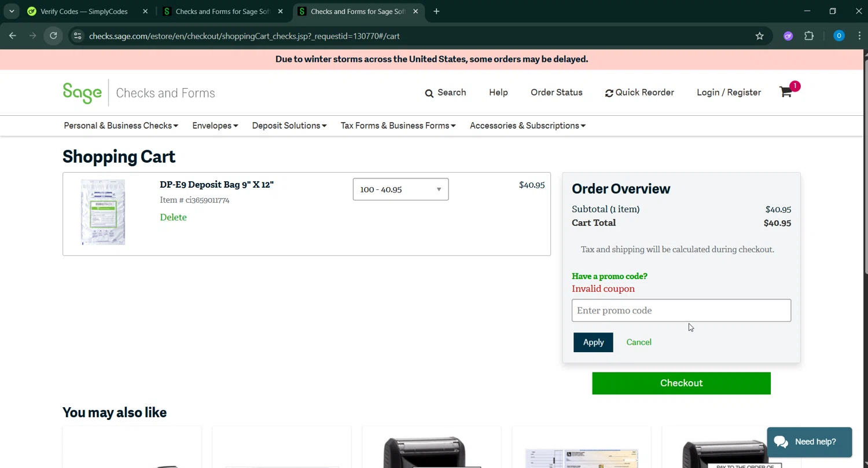Click the Invalid coupon error message
This screenshot has width=868, height=468.
pyautogui.click(x=603, y=289)
